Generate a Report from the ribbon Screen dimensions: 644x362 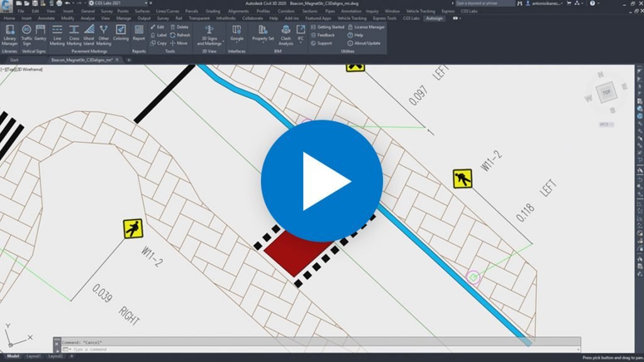tap(139, 33)
